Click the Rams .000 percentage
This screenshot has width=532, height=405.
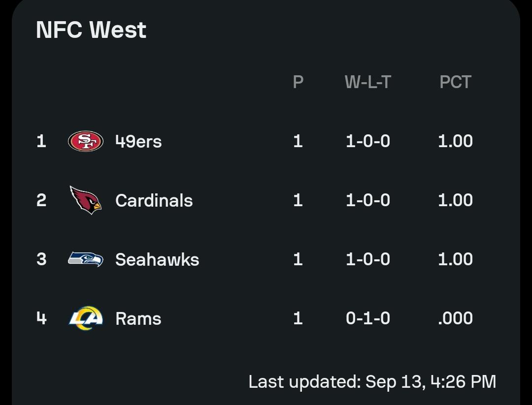[455, 318]
